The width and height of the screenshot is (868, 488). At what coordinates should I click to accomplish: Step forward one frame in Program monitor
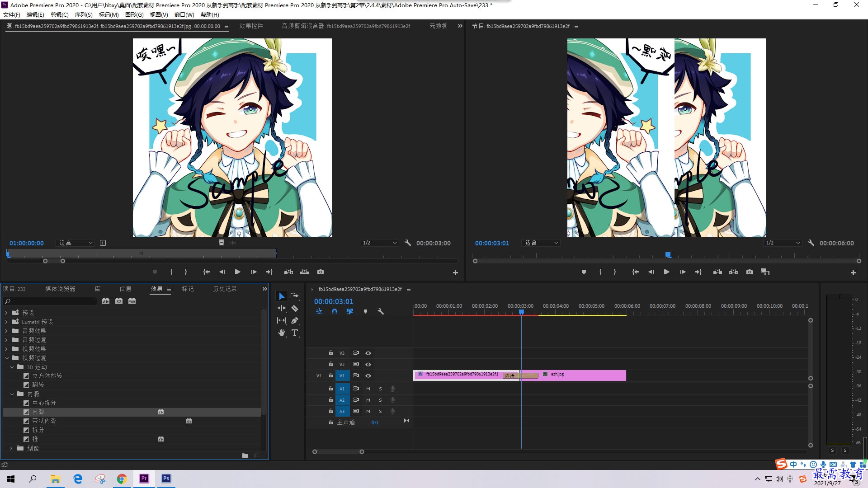pyautogui.click(x=683, y=272)
